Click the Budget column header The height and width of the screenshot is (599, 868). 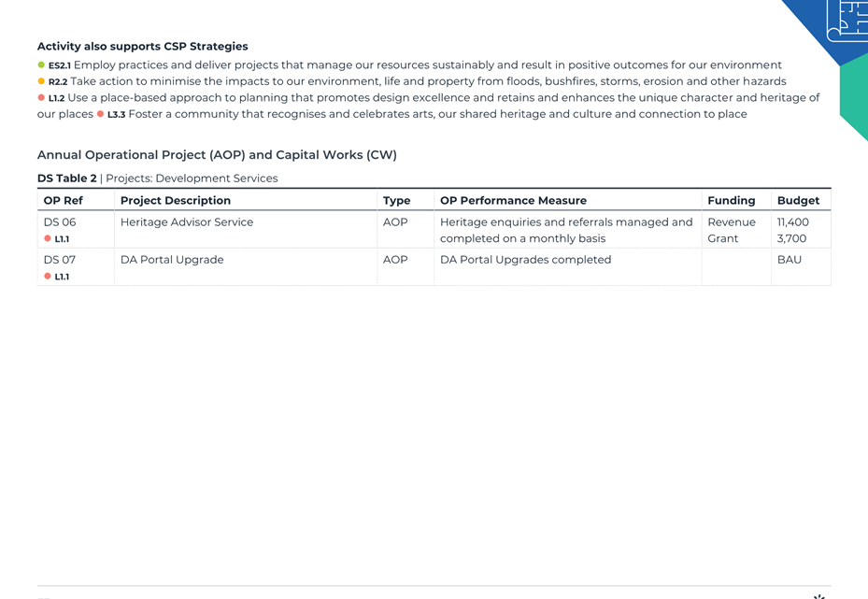(798, 200)
